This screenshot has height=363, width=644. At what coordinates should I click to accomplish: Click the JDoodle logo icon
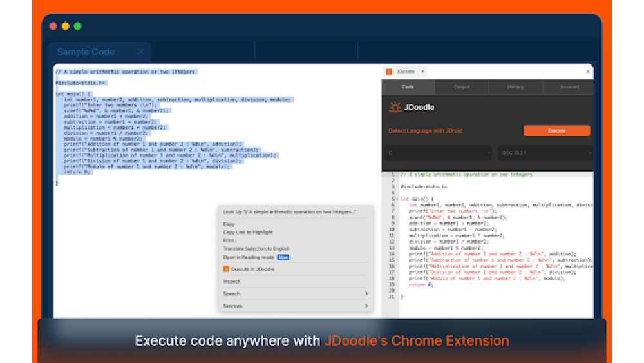tap(395, 107)
